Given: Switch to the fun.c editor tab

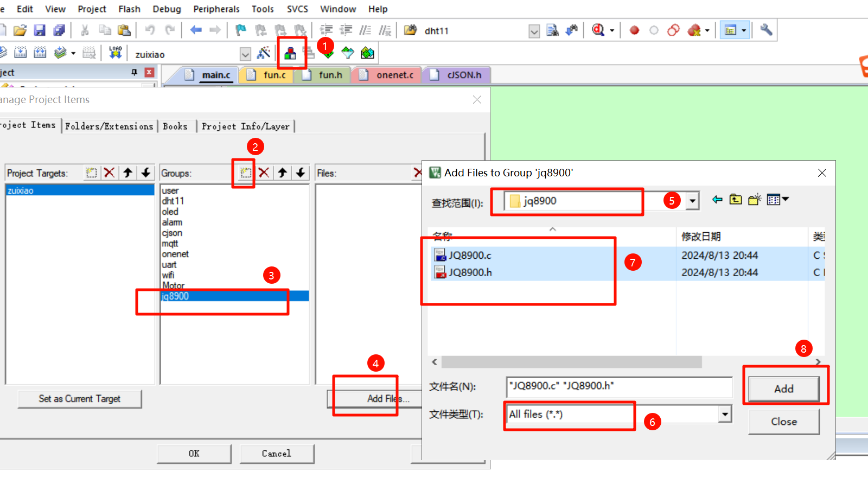Looking at the screenshot, I should 268,75.
